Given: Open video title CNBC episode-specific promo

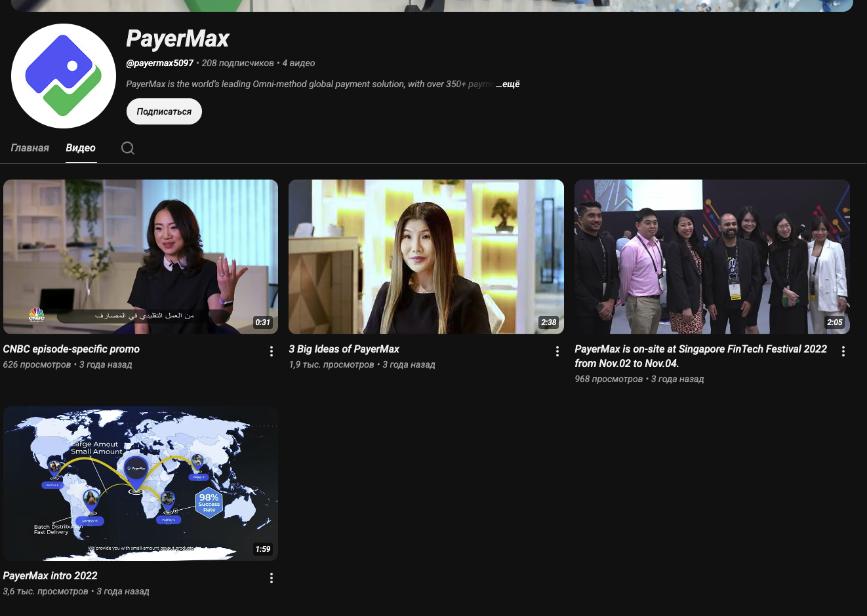Looking at the screenshot, I should (x=71, y=349).
